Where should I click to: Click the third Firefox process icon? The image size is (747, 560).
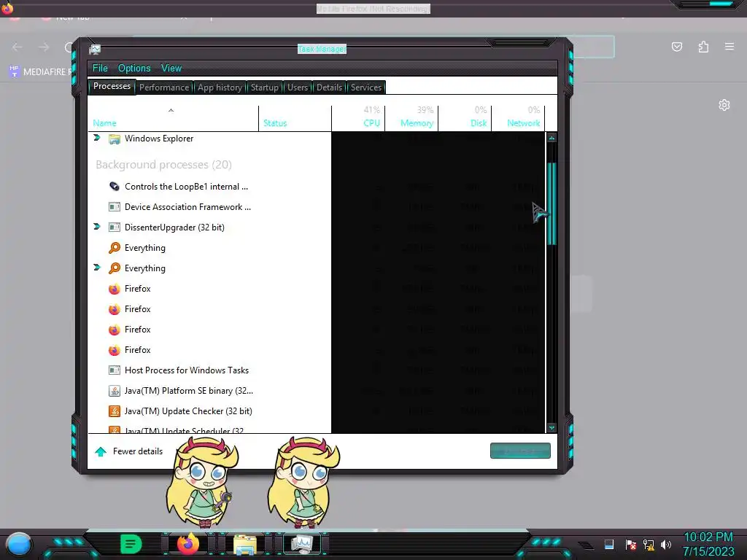(x=115, y=330)
